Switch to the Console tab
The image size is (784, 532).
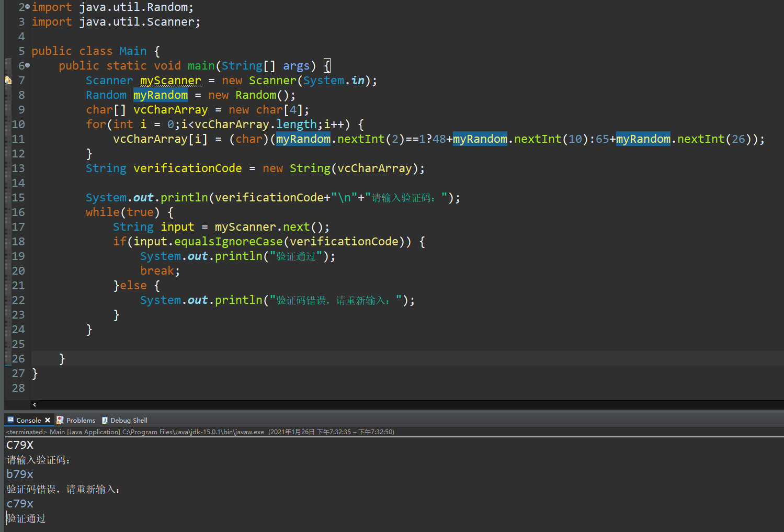click(28, 420)
